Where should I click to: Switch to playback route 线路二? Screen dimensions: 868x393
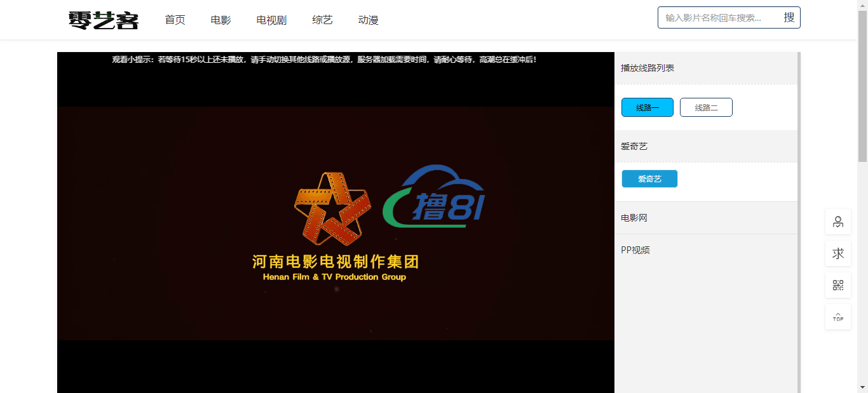706,108
